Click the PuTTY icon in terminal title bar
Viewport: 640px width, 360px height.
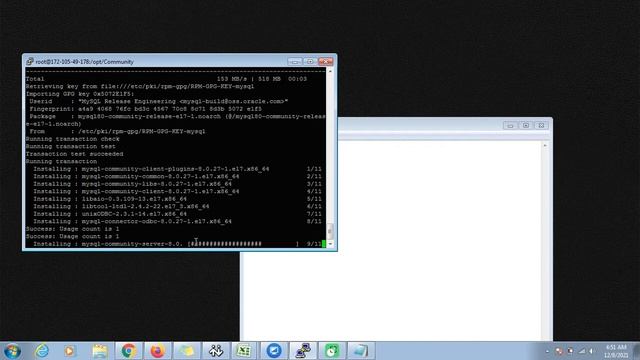(29, 62)
